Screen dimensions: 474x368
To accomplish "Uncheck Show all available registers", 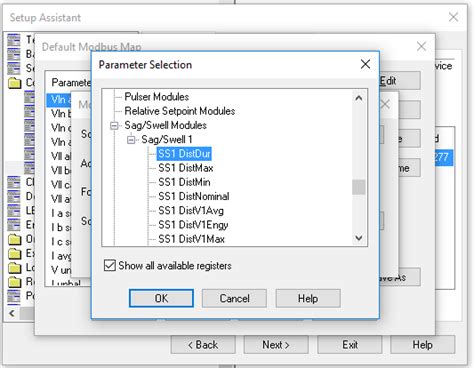I will 110,266.
